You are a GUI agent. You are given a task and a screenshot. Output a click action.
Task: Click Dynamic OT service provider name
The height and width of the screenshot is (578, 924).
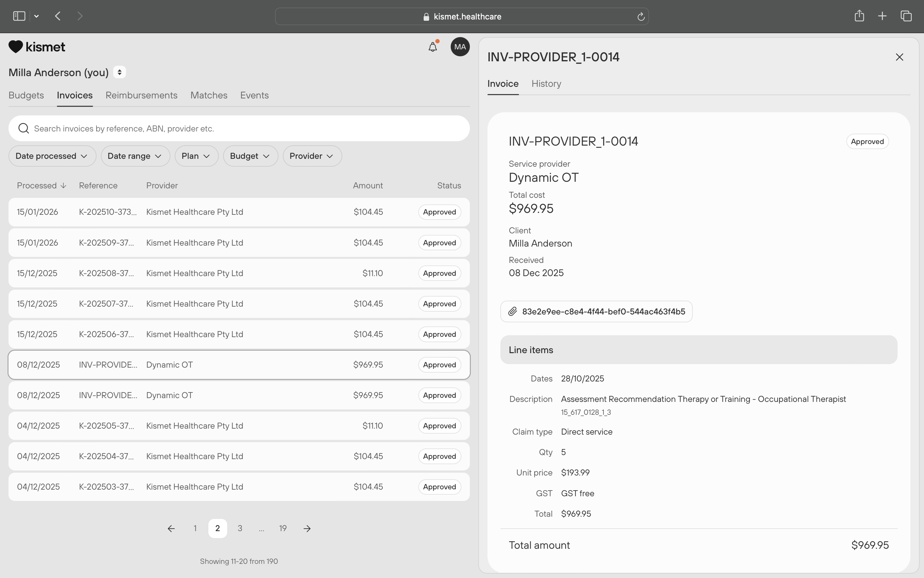click(x=543, y=177)
